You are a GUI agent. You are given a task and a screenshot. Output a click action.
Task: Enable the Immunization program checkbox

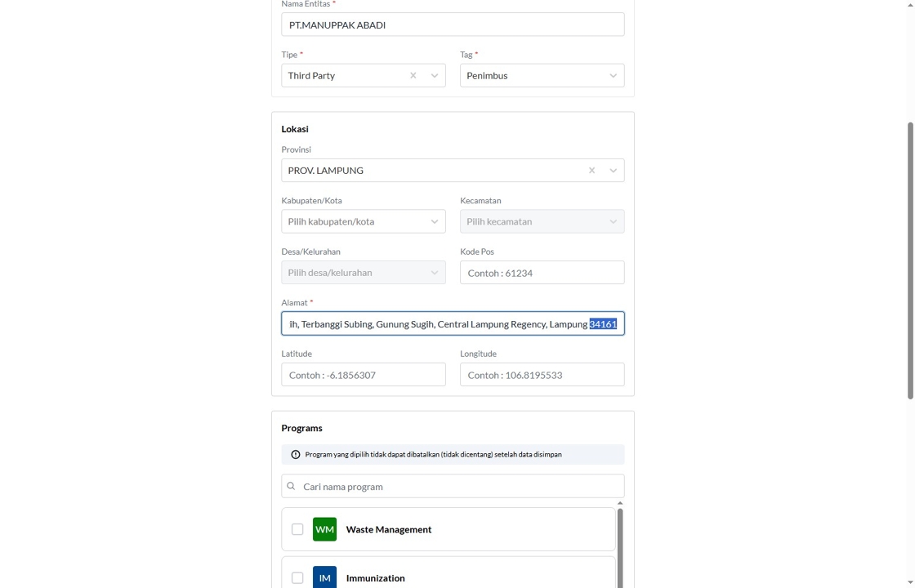pyautogui.click(x=297, y=577)
